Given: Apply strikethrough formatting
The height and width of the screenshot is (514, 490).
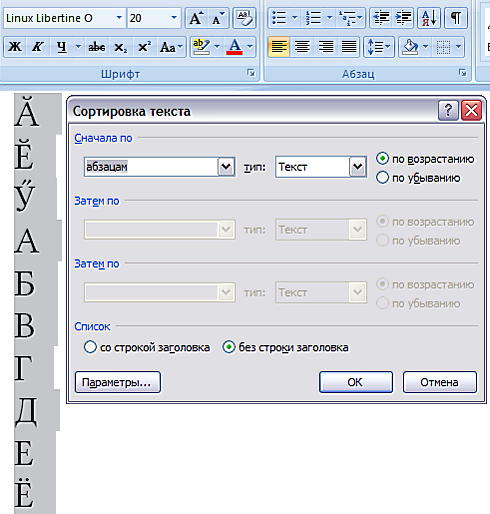Looking at the screenshot, I should 96,47.
